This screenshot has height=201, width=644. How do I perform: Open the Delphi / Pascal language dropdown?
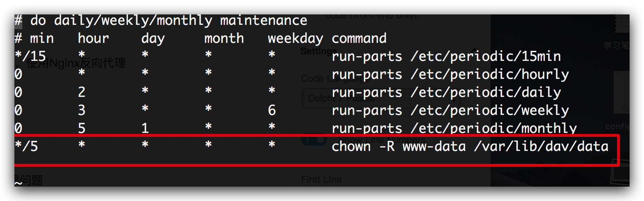click(378, 98)
